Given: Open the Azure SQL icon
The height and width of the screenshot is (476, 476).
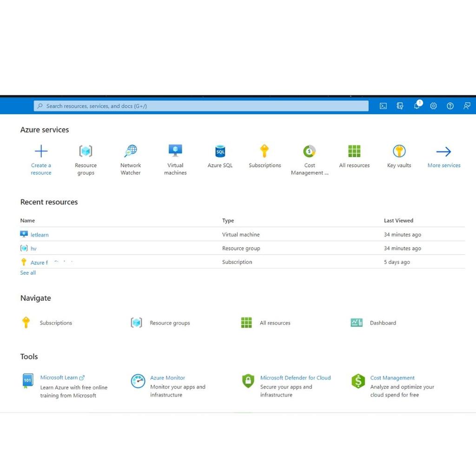Looking at the screenshot, I should (x=220, y=151).
